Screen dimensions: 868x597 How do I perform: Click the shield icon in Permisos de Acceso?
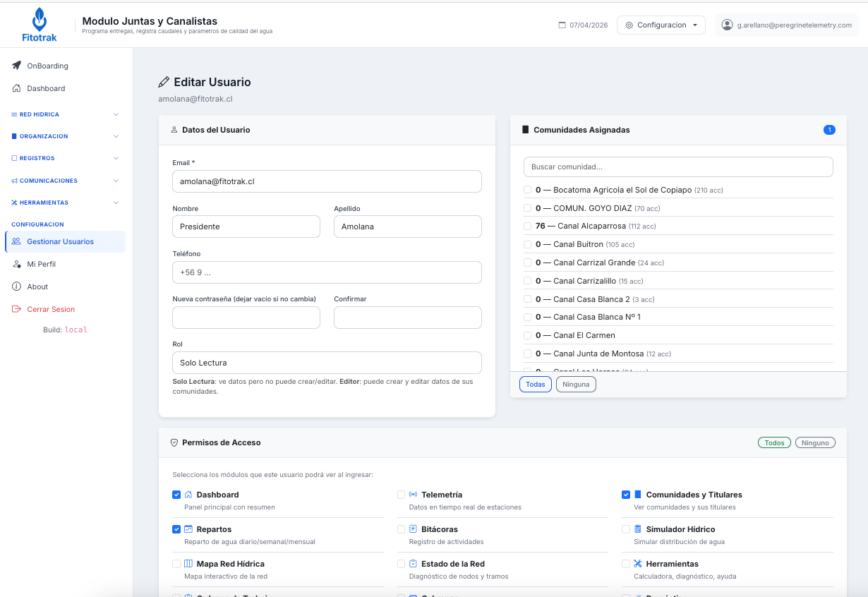coord(174,442)
